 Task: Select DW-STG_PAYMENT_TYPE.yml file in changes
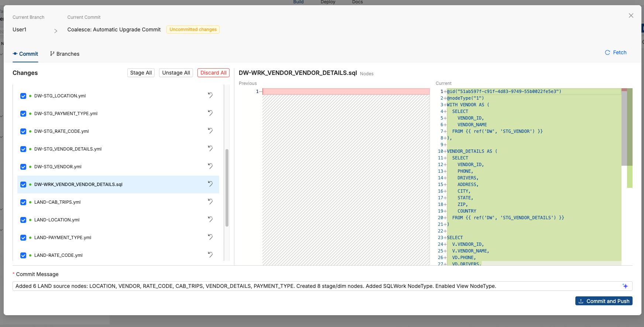tap(66, 114)
